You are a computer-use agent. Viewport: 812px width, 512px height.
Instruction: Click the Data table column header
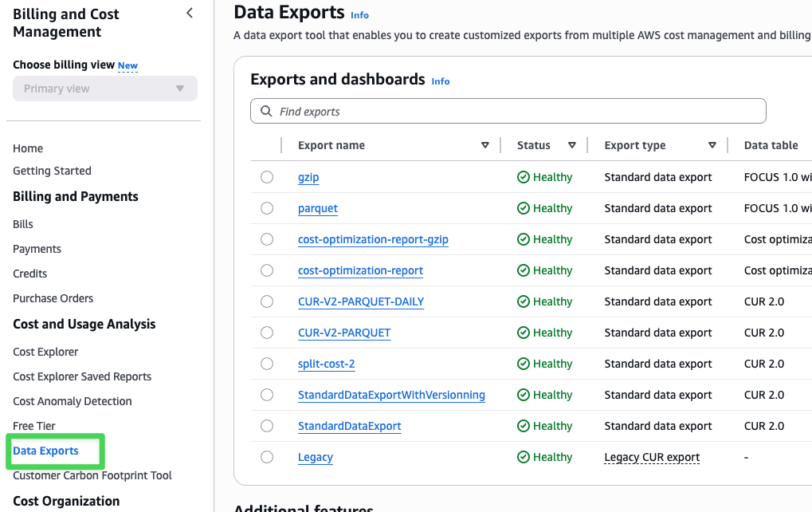[x=771, y=146]
